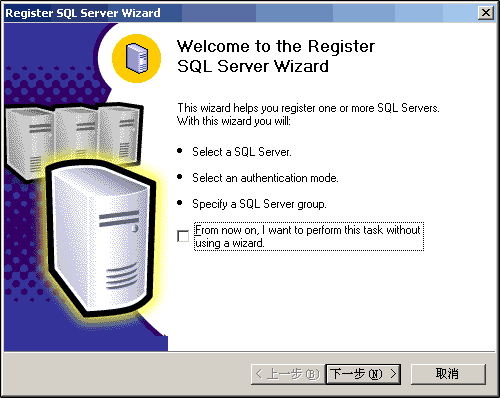This screenshot has height=398, width=500.
Task: Click the 'Welcome to the Register' heading
Action: pyautogui.click(x=276, y=46)
